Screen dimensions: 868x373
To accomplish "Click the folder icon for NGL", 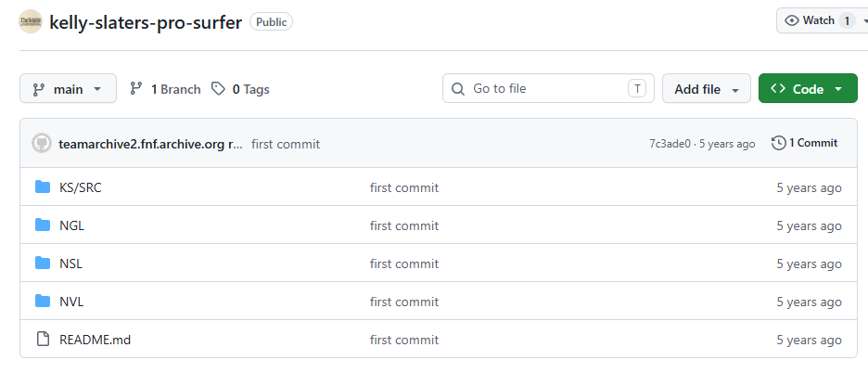I will (43, 225).
